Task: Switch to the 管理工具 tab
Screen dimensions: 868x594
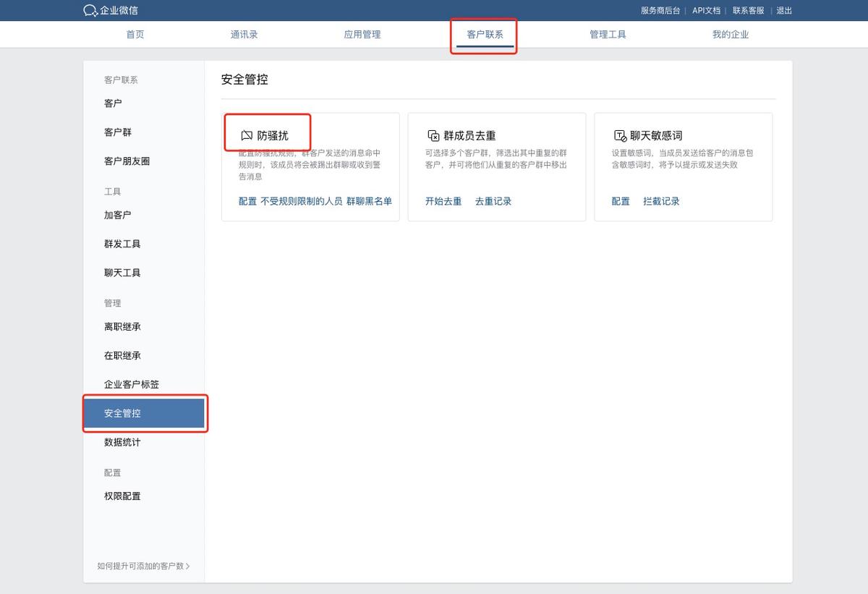Action: 608,34
